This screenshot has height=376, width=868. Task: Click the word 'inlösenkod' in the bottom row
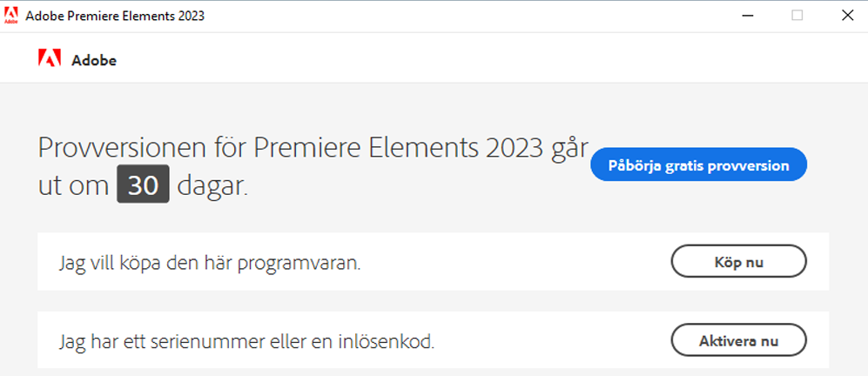pos(389,341)
